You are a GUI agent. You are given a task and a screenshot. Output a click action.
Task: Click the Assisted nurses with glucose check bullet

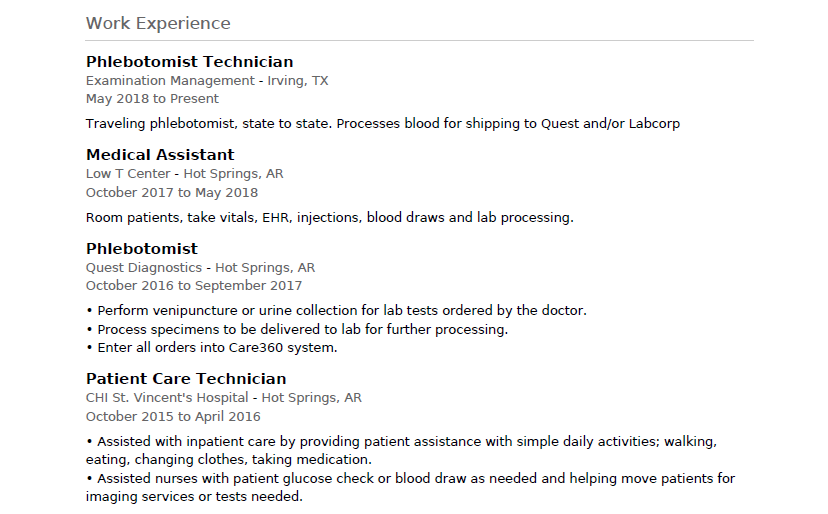410,488
